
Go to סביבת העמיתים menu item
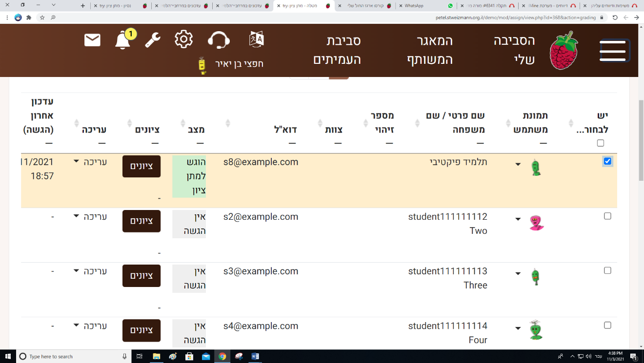[x=337, y=50]
